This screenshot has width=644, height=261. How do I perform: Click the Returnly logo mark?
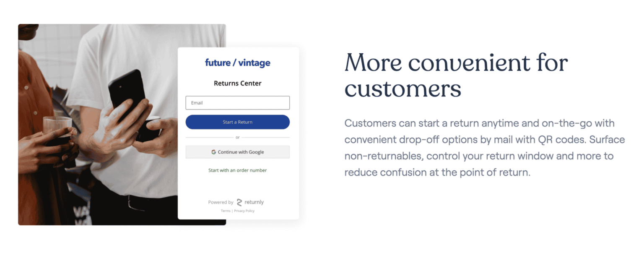(239, 202)
